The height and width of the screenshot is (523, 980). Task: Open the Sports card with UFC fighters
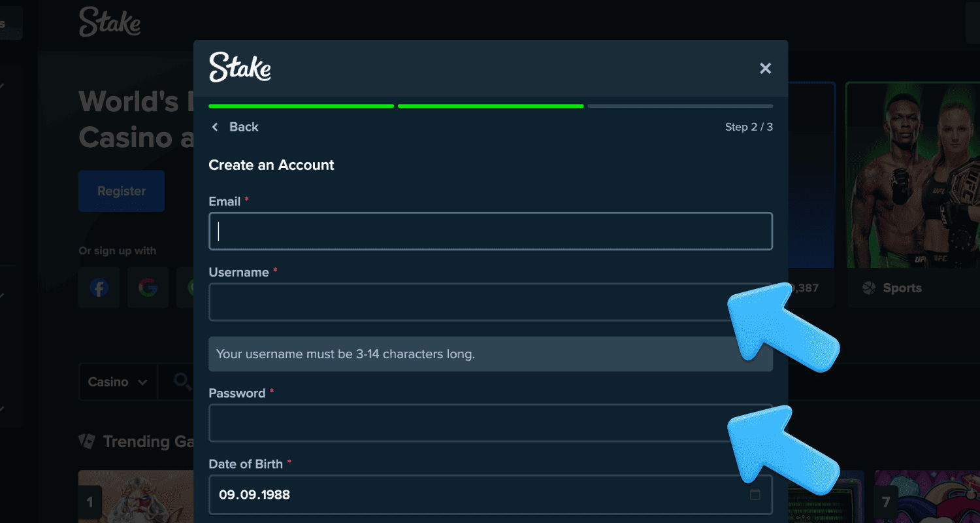pos(912,190)
